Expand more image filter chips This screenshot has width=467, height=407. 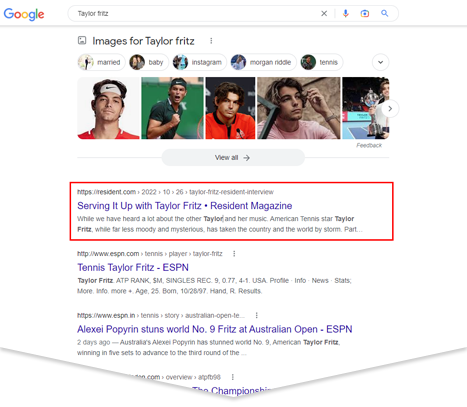[x=380, y=62]
